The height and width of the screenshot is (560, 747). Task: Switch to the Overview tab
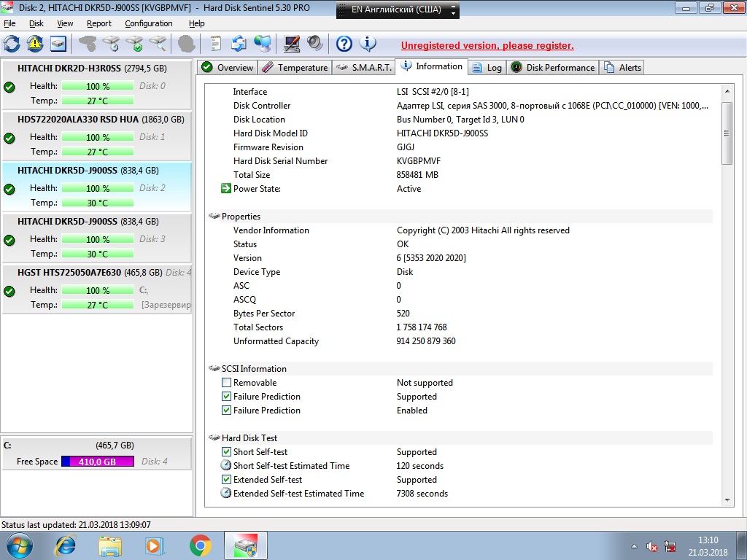[228, 67]
